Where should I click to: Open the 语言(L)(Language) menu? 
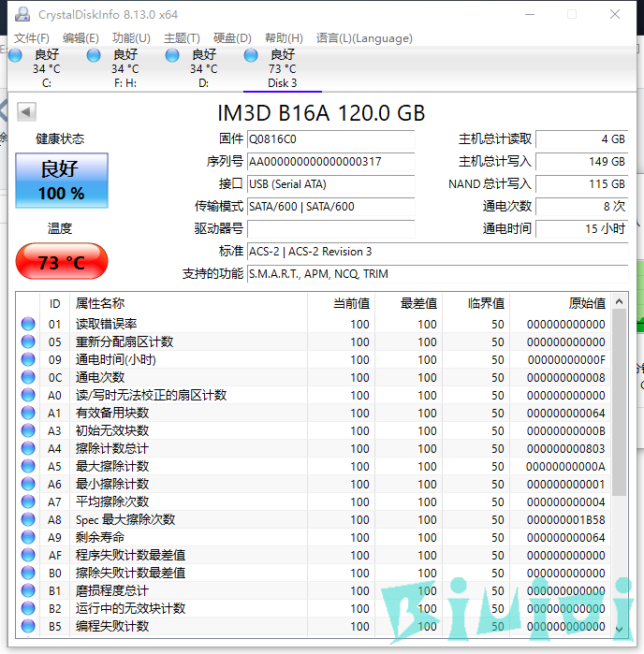click(364, 38)
